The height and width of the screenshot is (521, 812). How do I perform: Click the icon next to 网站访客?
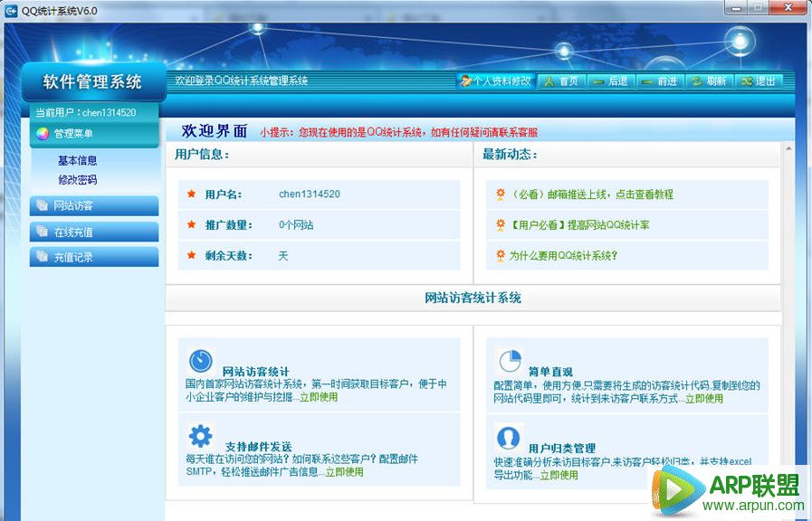[43, 205]
